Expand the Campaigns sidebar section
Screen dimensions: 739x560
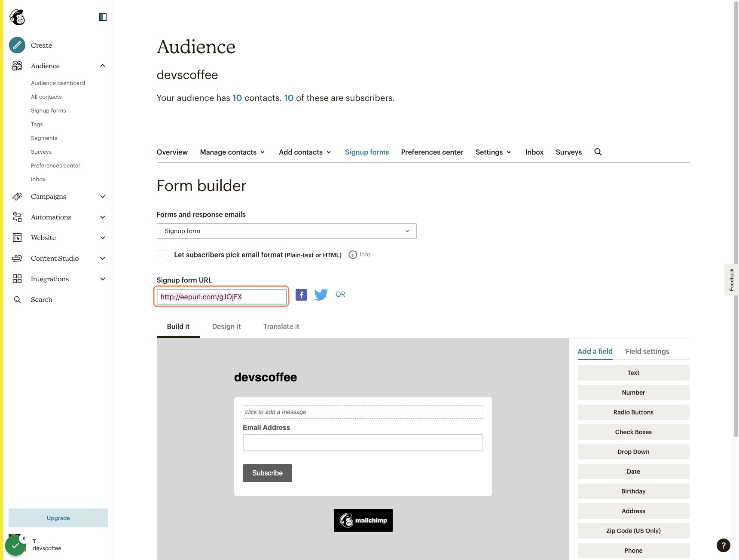coord(103,196)
